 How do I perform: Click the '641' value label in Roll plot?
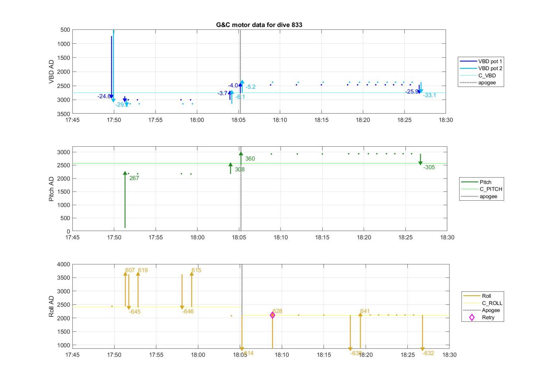(365, 311)
